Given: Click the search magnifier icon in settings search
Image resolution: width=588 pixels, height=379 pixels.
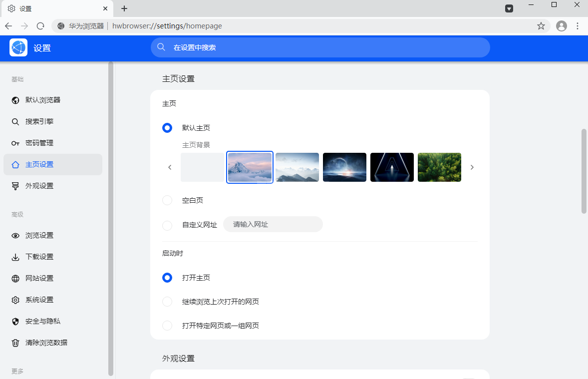Looking at the screenshot, I should click(x=161, y=47).
